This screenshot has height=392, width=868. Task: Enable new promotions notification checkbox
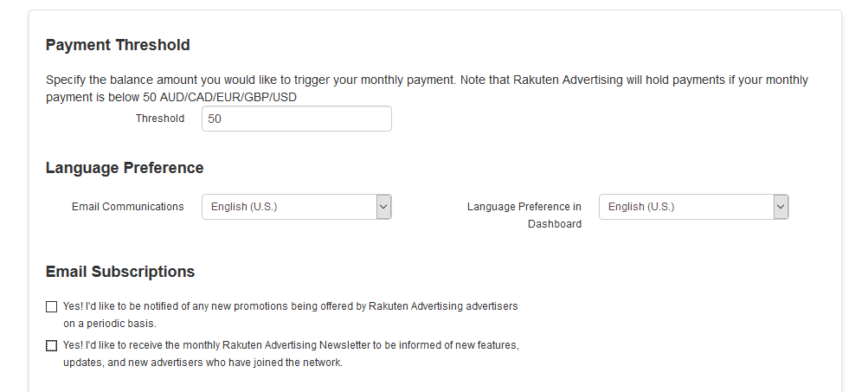tap(51, 306)
